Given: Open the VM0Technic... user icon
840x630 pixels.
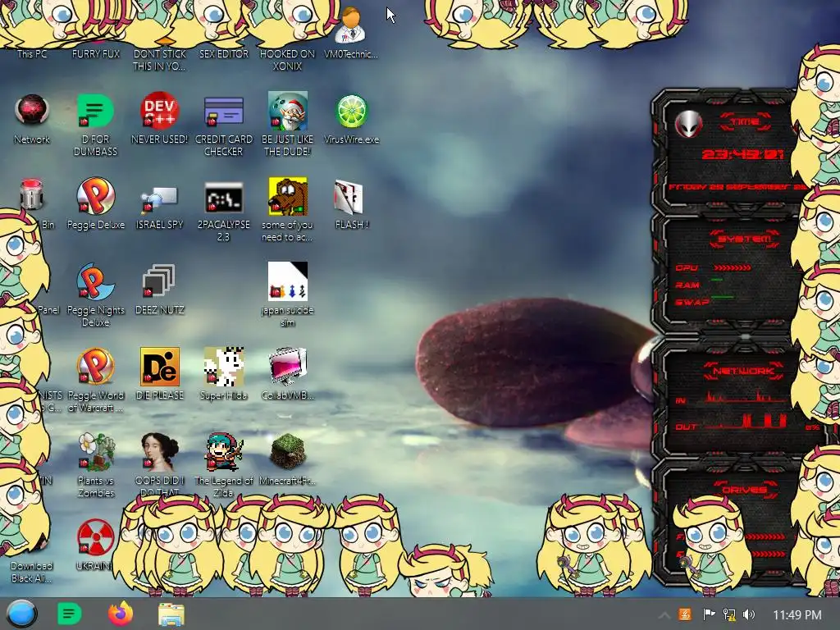Looking at the screenshot, I should click(351, 25).
